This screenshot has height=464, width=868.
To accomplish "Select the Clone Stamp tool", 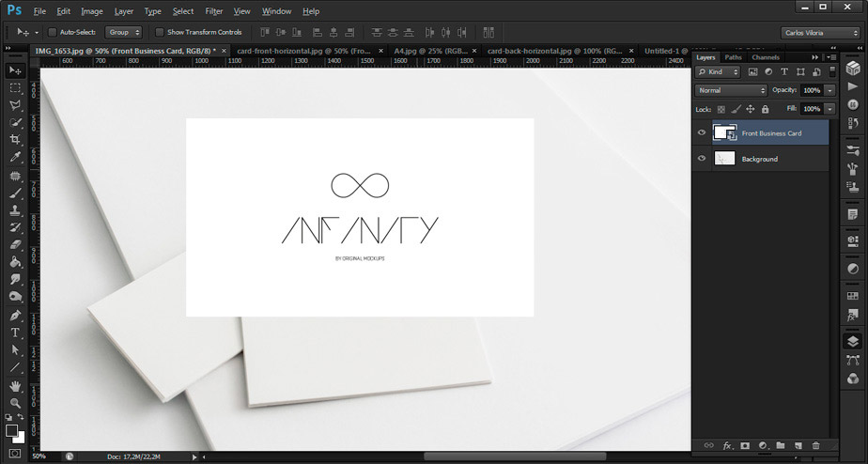I will click(x=15, y=210).
